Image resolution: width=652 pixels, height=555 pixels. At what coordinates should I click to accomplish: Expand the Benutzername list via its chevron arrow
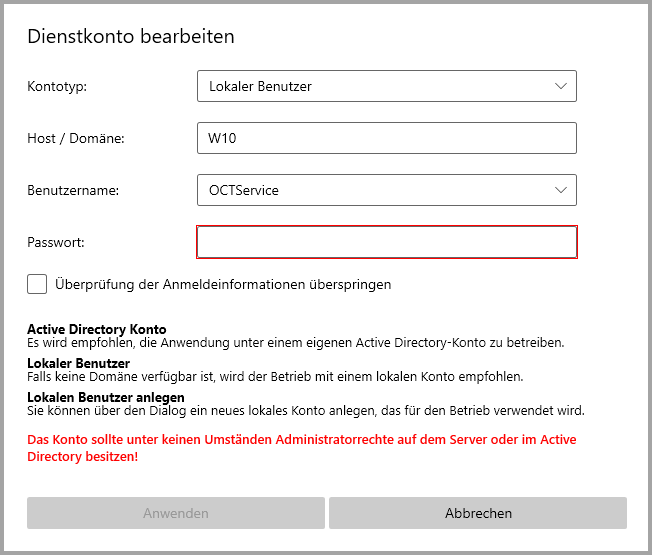(560, 189)
